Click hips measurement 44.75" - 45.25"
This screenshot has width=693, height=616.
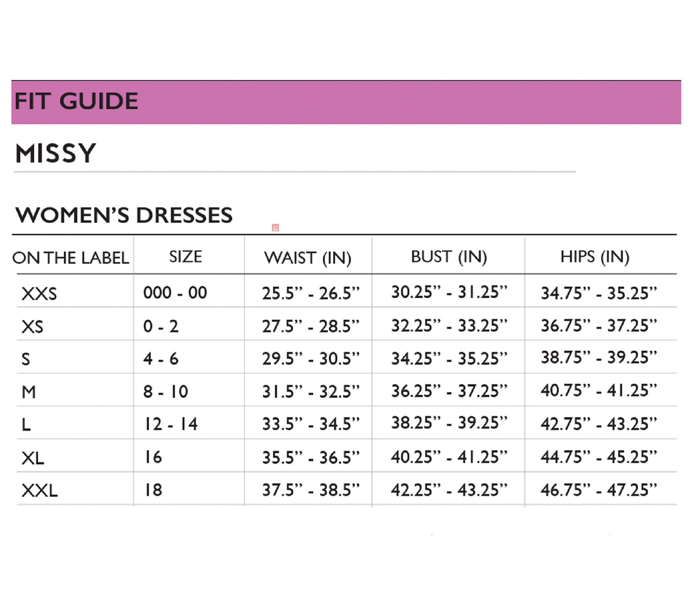(x=599, y=457)
